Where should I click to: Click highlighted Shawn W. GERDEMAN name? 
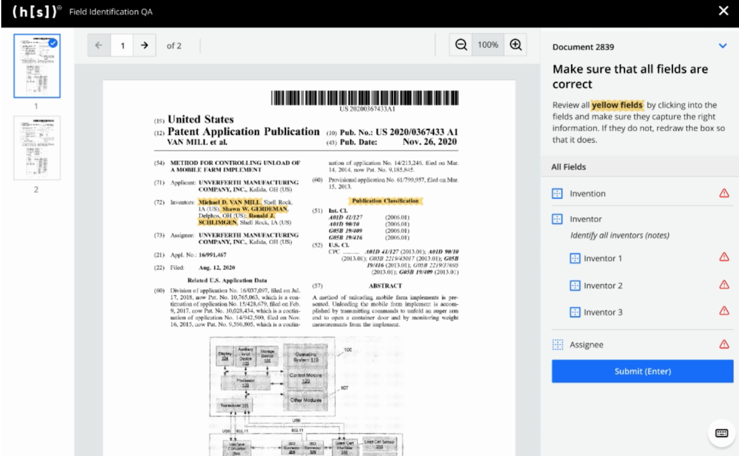pos(255,209)
